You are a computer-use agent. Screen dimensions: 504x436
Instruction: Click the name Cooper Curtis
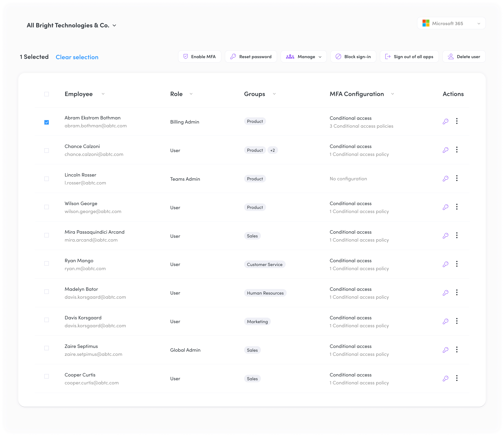[80, 375]
